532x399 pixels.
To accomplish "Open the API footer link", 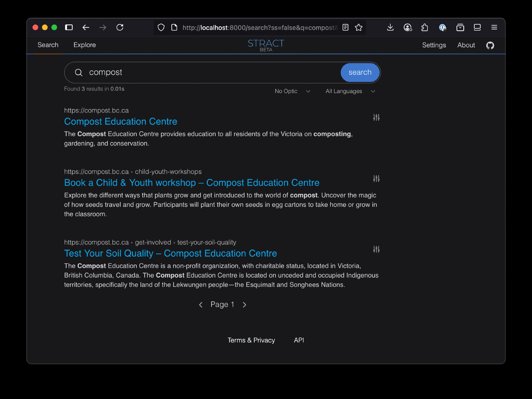I will (299, 340).
